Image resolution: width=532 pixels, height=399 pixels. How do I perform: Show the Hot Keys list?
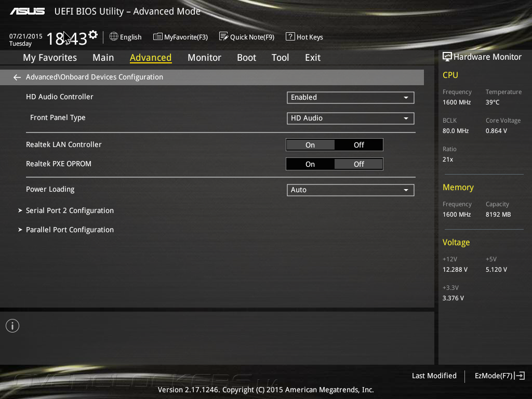tap(304, 37)
